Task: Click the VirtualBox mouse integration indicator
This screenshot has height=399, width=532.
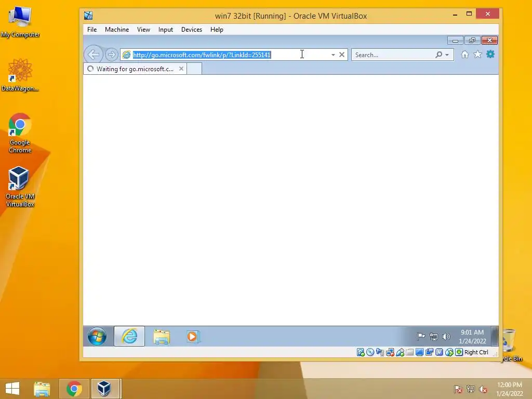Action: [449, 352]
